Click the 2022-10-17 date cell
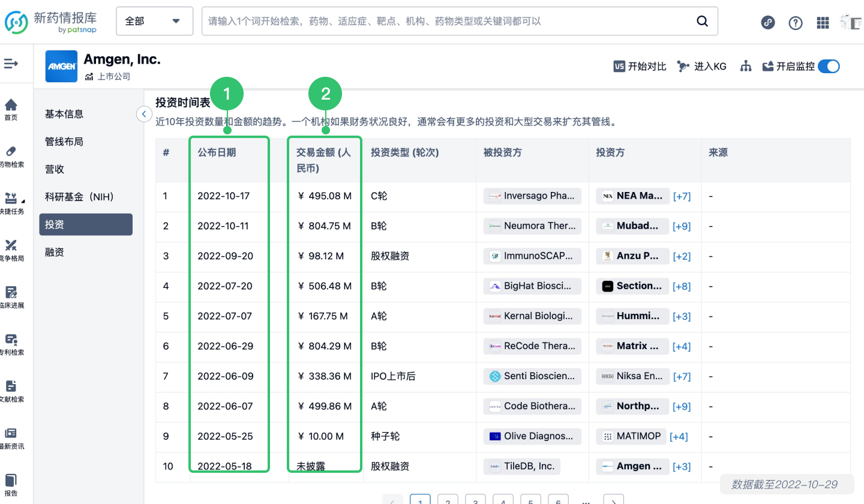The image size is (864, 504). pos(223,196)
